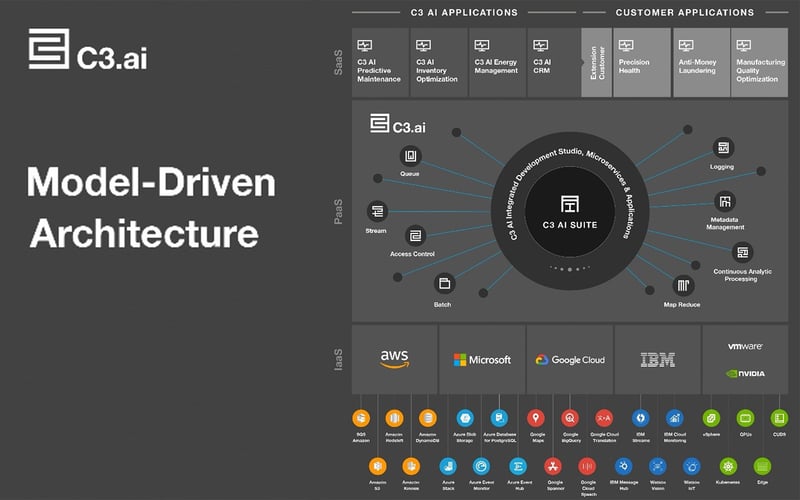
Task: Click the Azure Blob Storage icon
Action: [x=465, y=418]
